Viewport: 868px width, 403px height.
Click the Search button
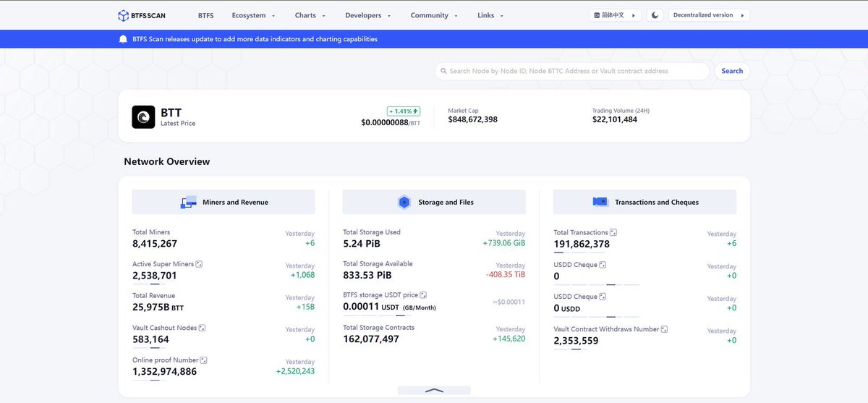(x=732, y=71)
